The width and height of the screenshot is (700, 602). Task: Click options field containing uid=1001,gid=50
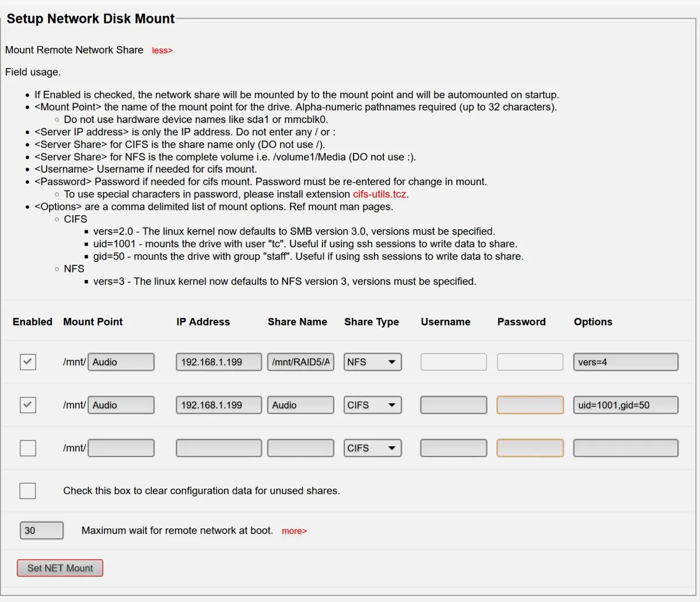[x=626, y=405]
